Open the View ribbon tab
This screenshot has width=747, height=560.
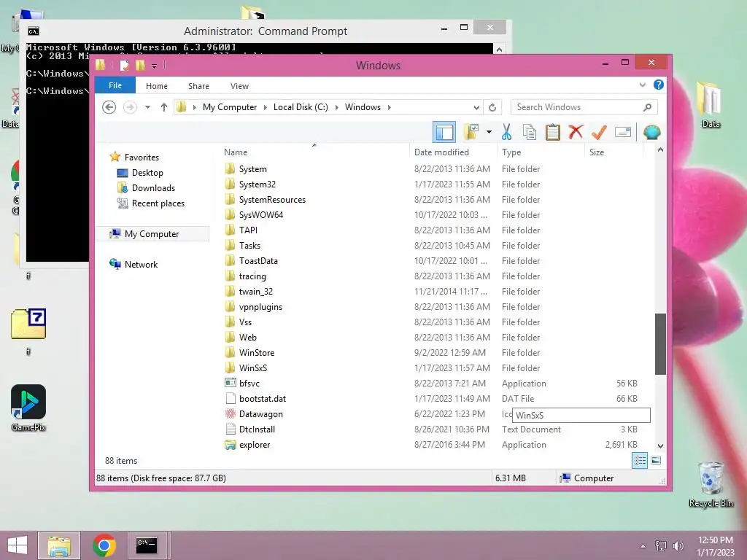point(239,86)
